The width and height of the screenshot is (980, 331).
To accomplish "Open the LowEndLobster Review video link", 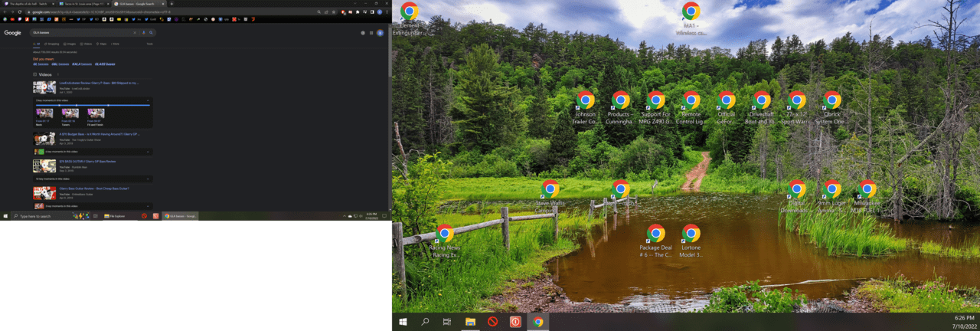I will tap(99, 83).
